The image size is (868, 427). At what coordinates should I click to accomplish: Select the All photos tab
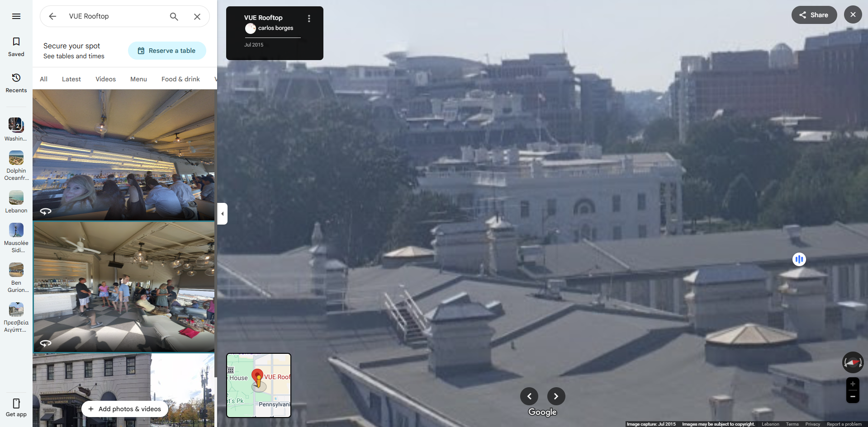(x=43, y=79)
